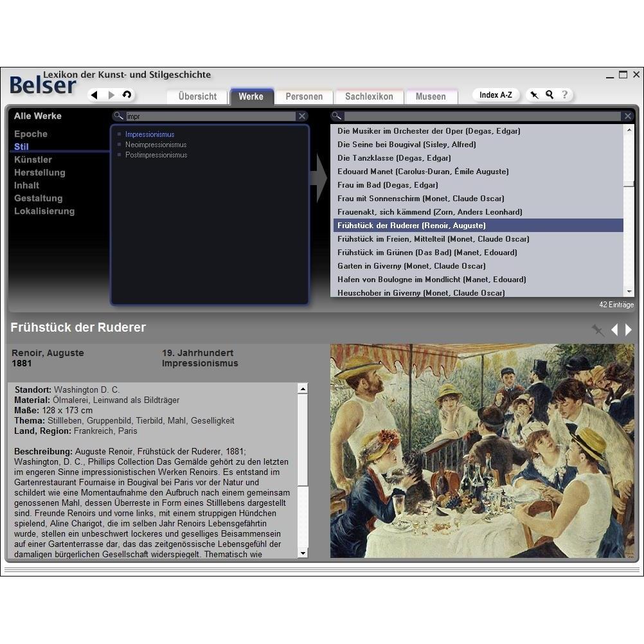Clear the 'impr' search with X

tap(302, 116)
